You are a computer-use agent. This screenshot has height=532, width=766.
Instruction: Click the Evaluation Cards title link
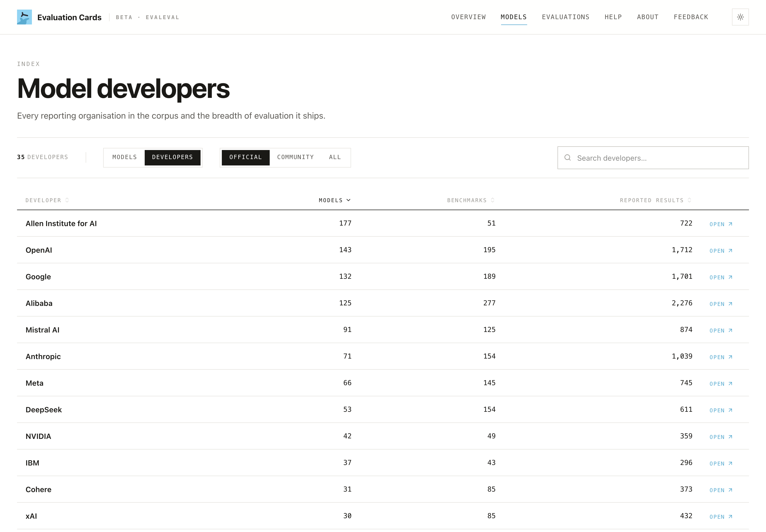click(x=69, y=17)
